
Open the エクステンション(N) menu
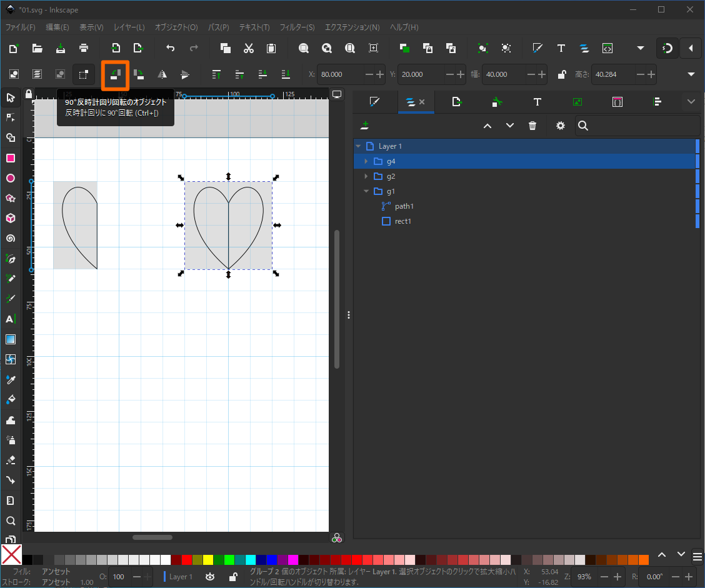[x=352, y=27]
